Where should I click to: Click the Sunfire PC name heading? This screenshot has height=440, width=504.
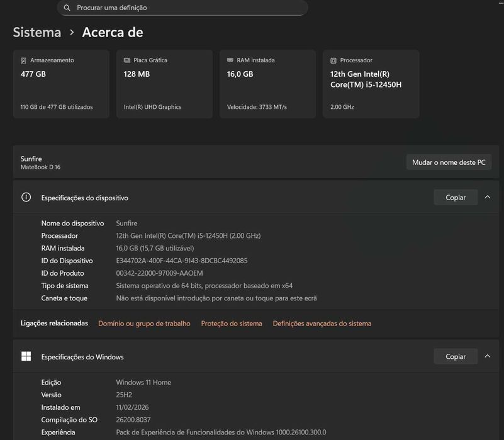[31, 159]
